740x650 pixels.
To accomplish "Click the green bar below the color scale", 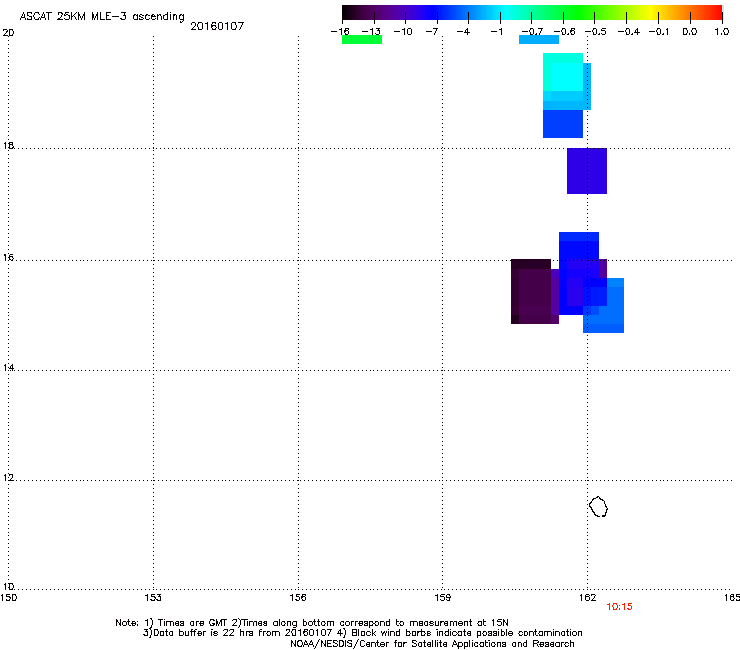I will [362, 40].
